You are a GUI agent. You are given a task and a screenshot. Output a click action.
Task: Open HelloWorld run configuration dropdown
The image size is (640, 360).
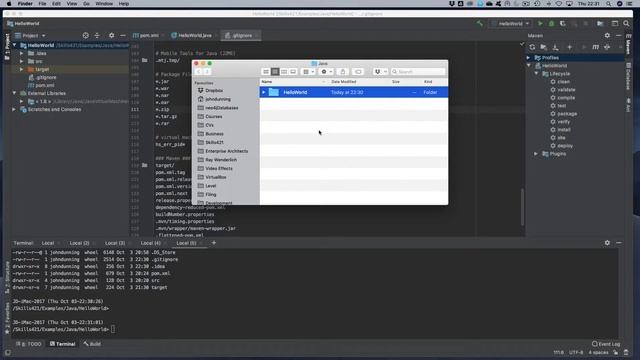coord(511,24)
